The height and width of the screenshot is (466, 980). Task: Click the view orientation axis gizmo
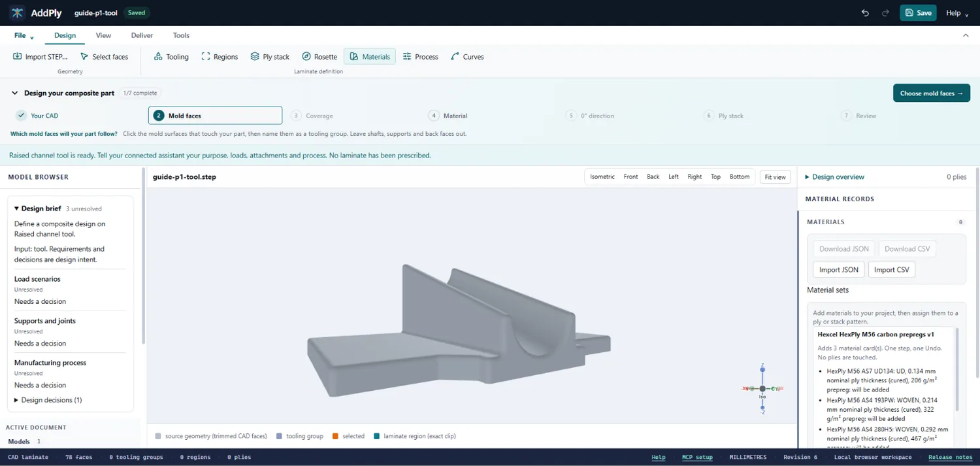(762, 389)
